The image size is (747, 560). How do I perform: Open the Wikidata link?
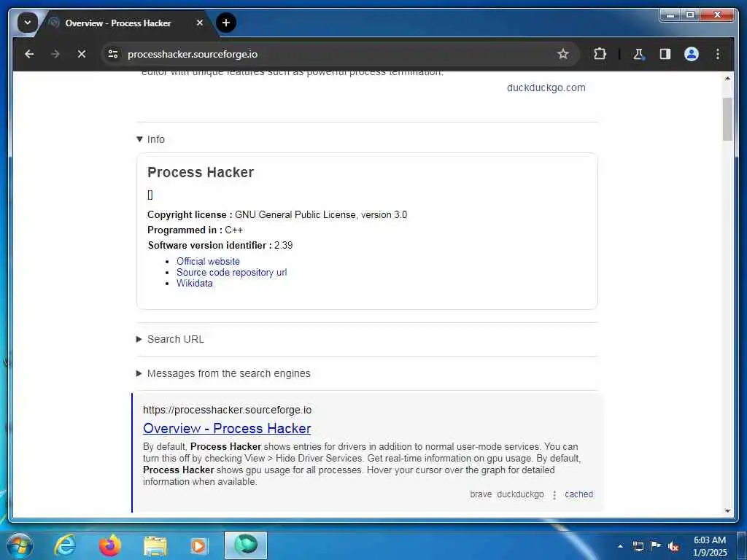194,284
